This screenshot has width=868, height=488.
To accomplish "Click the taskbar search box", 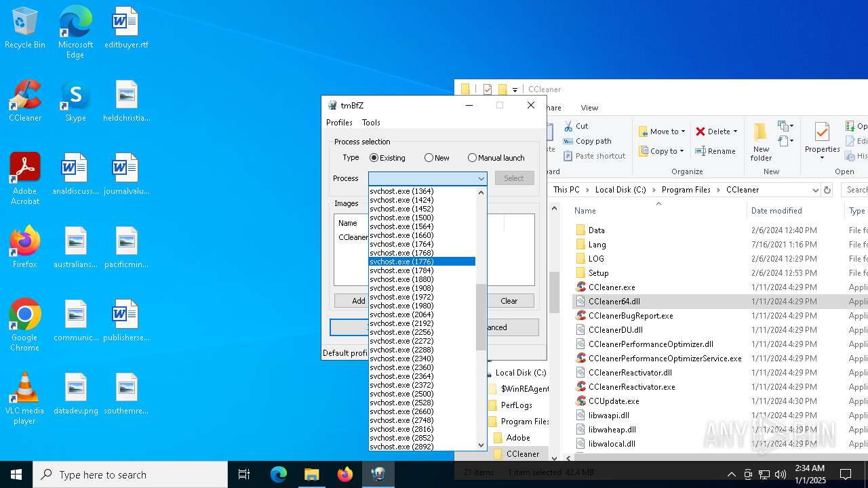I will tap(130, 474).
